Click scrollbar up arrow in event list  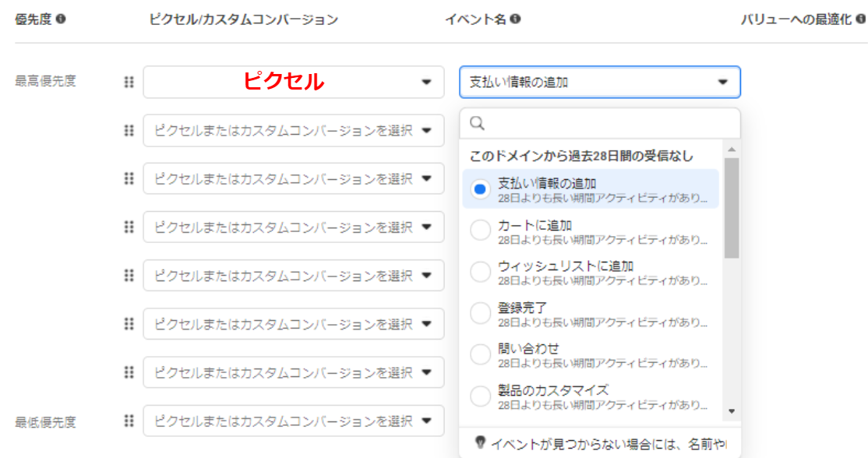point(732,150)
